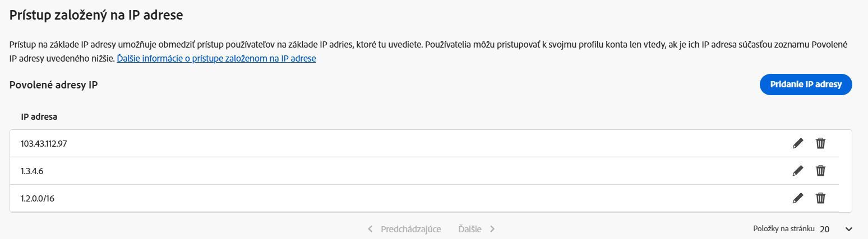Expand the Položky na stránku dropdown
The height and width of the screenshot is (239, 868).
(848, 229)
